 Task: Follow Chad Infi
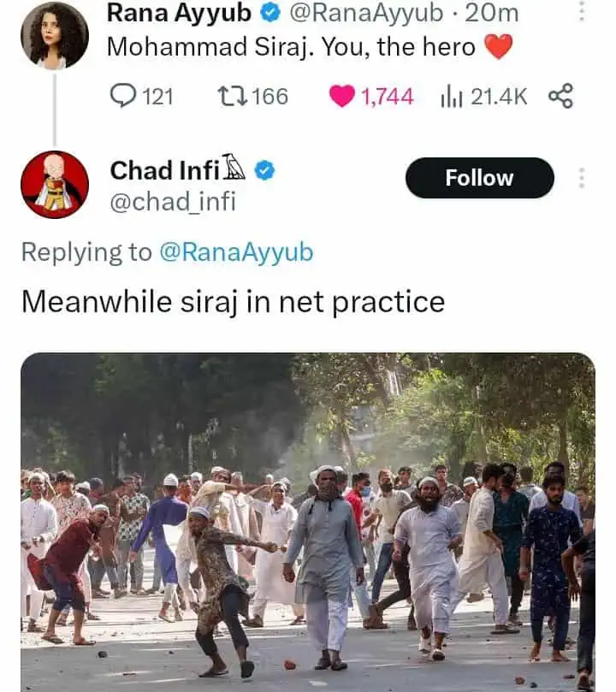pyautogui.click(x=479, y=178)
